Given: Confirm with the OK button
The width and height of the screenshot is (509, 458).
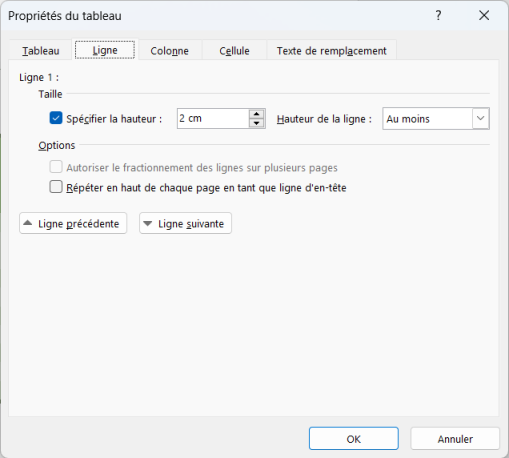Looking at the screenshot, I should click(354, 439).
